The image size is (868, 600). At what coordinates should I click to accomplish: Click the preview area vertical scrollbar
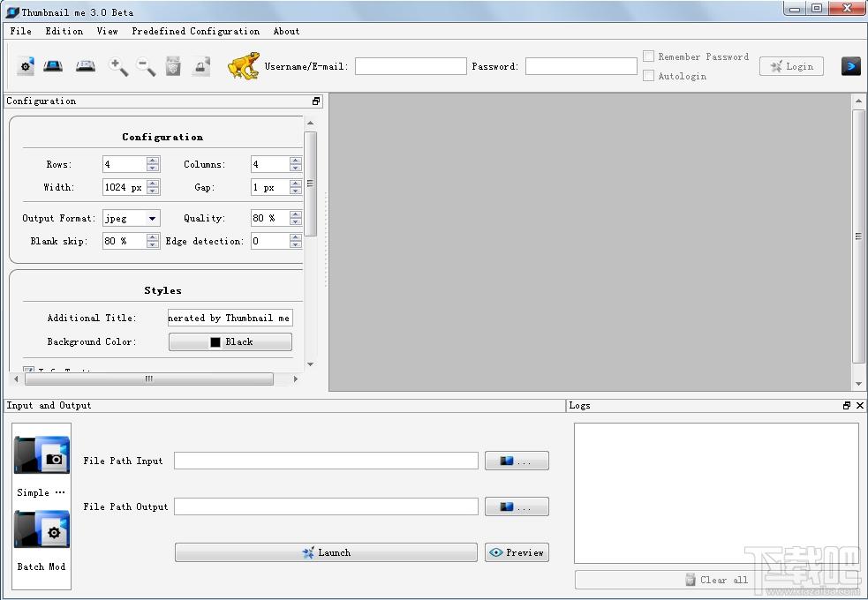point(858,236)
